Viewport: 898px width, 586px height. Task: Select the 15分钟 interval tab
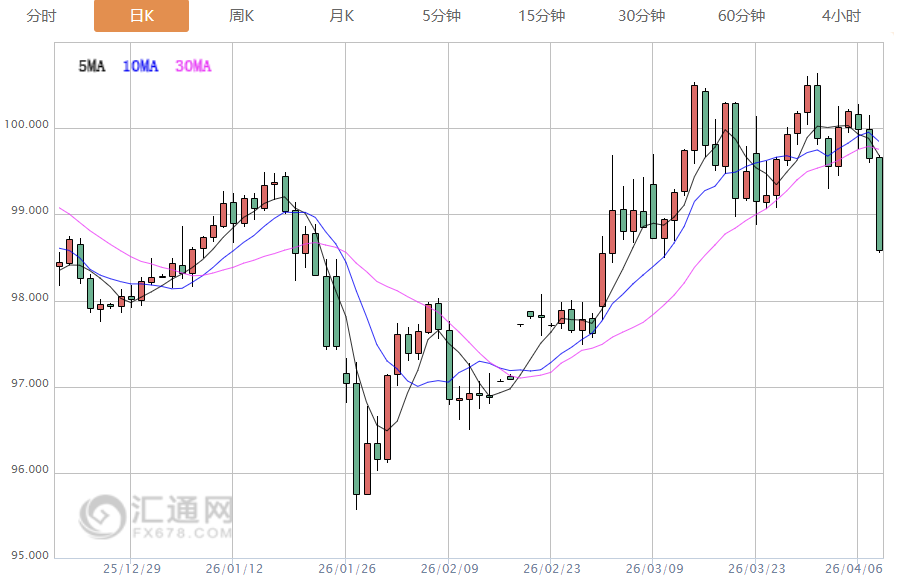coord(541,16)
